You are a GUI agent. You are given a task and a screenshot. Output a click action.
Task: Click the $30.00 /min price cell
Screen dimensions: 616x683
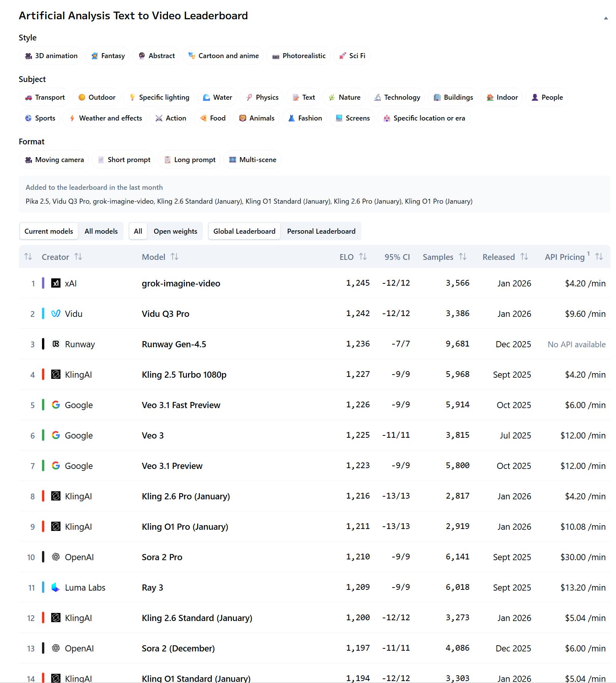coord(583,557)
